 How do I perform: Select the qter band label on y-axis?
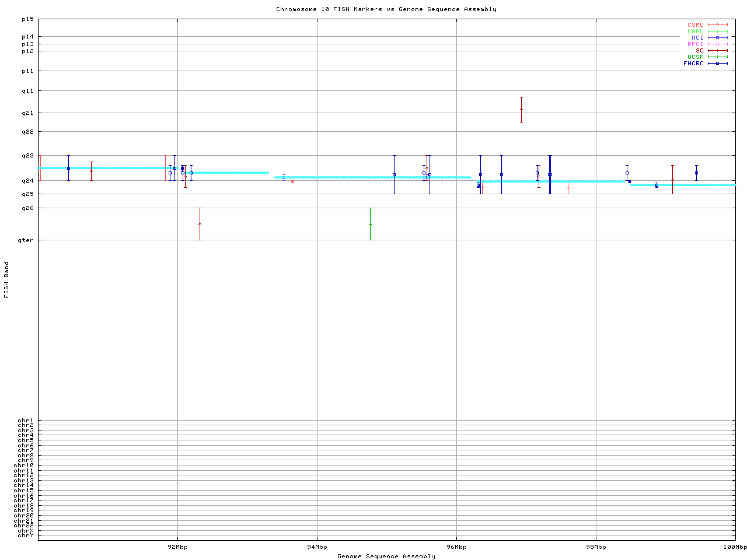[x=26, y=240]
